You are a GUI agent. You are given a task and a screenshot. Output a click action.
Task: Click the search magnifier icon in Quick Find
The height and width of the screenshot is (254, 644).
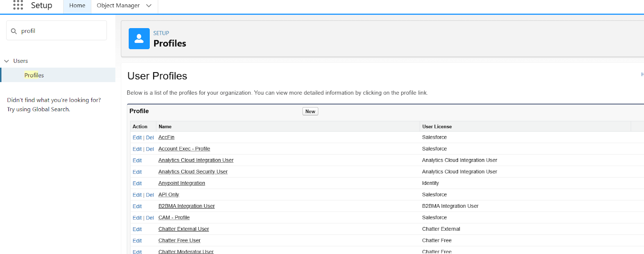coord(14,31)
